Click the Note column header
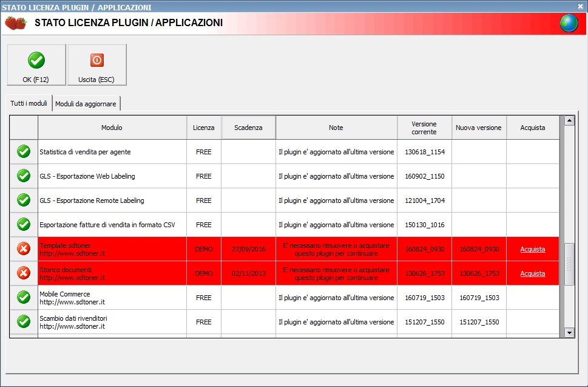The image size is (588, 387). (336, 128)
